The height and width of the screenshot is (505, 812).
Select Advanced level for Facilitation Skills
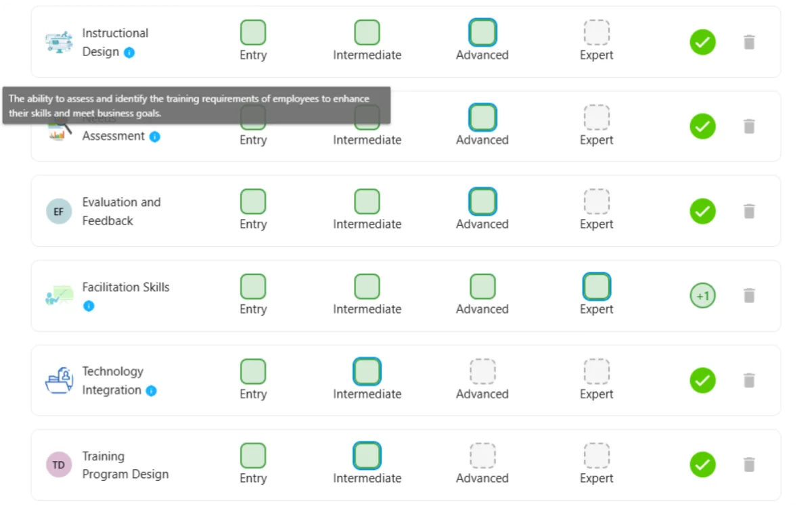482,287
